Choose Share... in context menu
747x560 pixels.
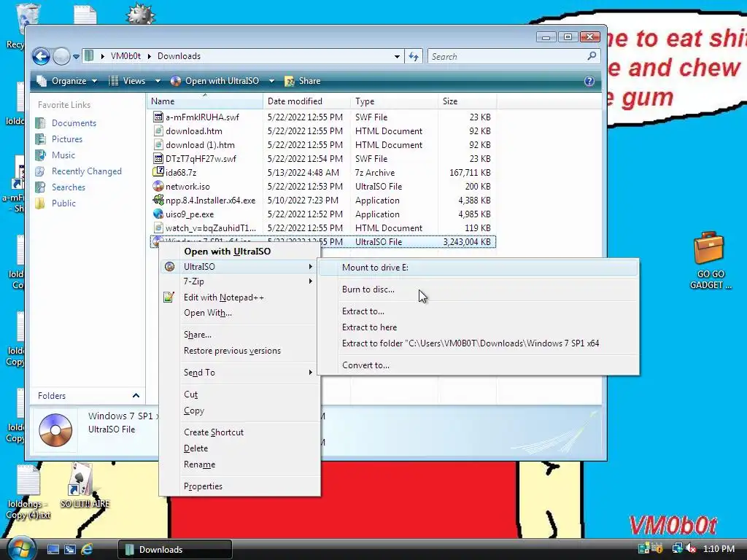(240, 335)
